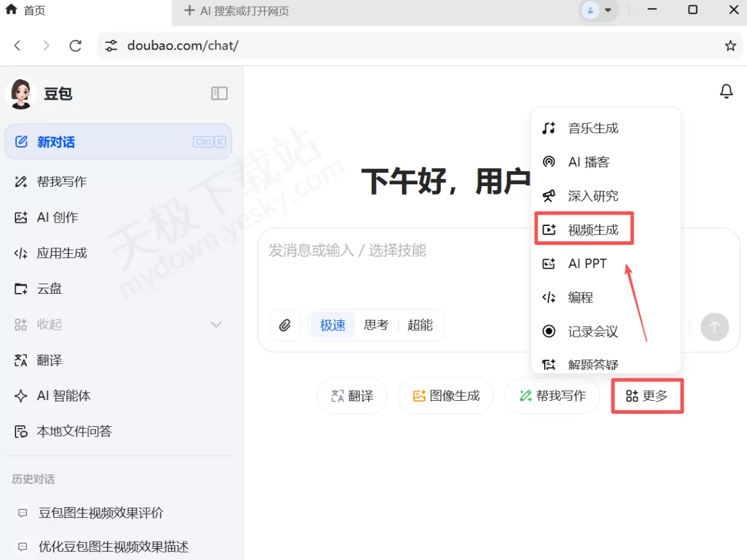Attach a file with the paperclip icon

[x=285, y=325]
